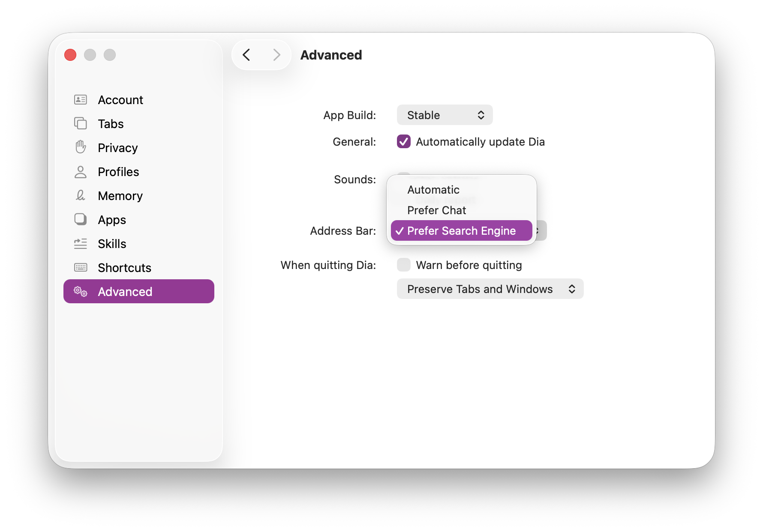Click the Account card icon in sidebar
Screen dimensions: 763x532
coord(81,100)
